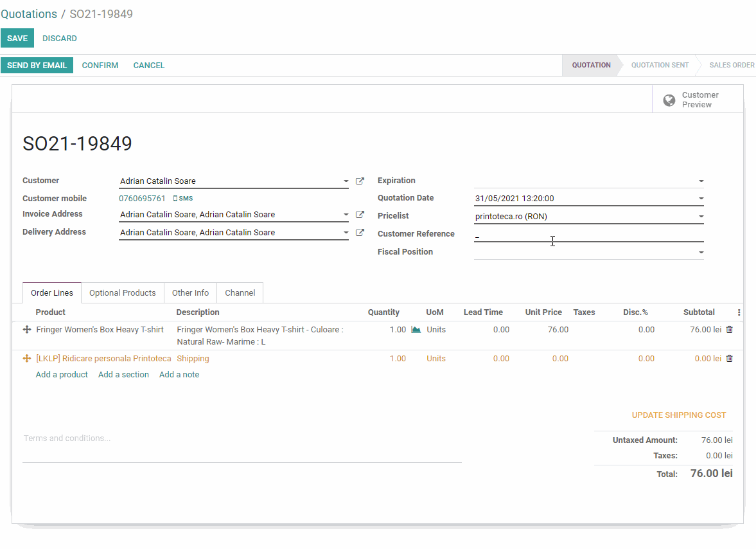Image resolution: width=756 pixels, height=549 pixels.
Task: Open the column options kebab menu
Action: point(739,312)
